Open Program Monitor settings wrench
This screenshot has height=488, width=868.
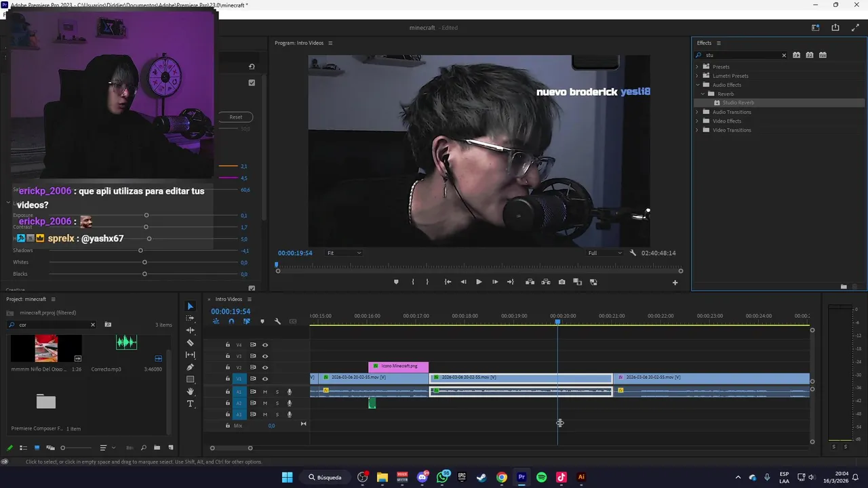[633, 253]
